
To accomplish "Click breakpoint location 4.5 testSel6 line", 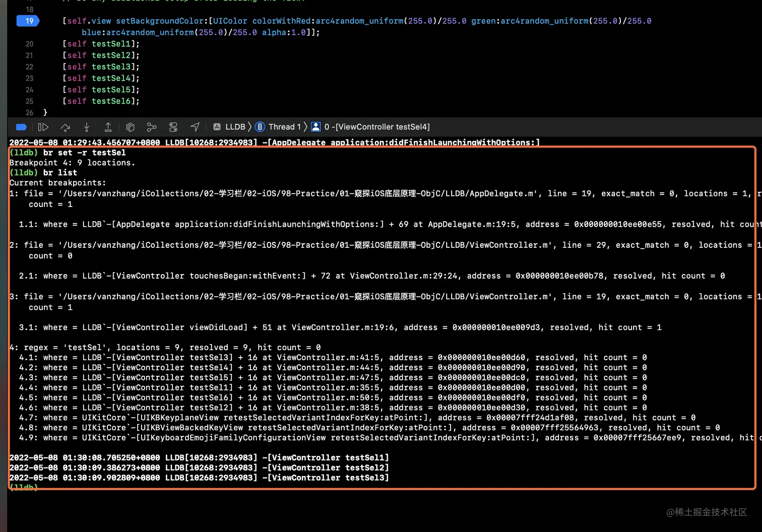I will point(333,398).
